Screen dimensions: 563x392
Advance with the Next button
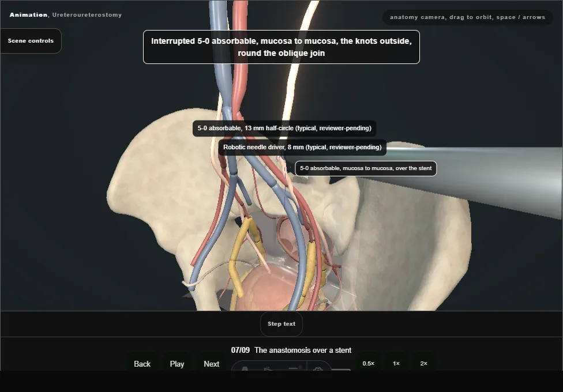tap(212, 364)
